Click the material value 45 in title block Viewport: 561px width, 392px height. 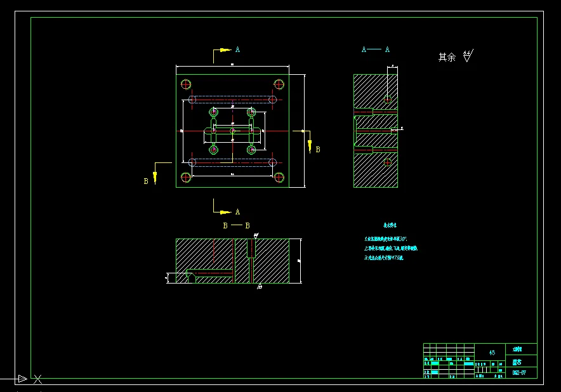pos(492,353)
